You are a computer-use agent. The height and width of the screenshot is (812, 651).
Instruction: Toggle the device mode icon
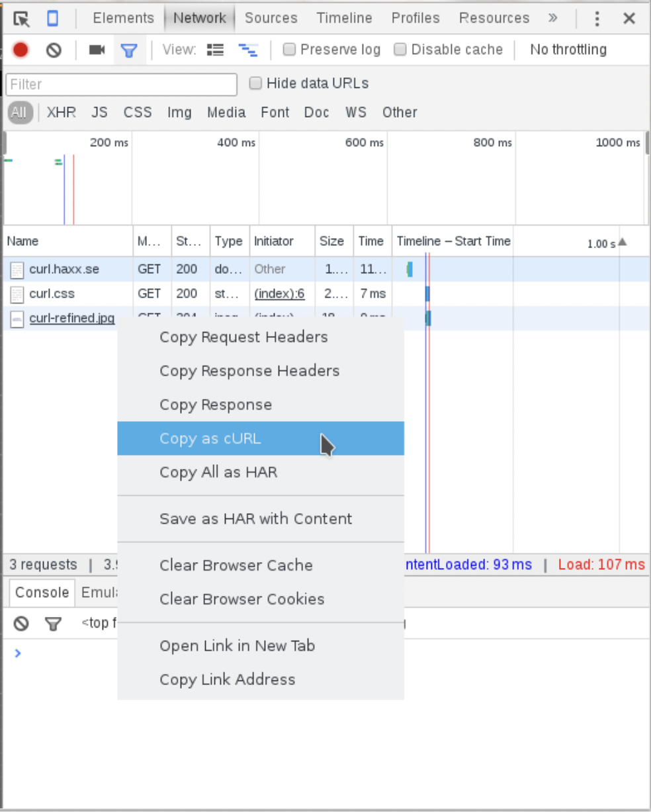[x=52, y=19]
